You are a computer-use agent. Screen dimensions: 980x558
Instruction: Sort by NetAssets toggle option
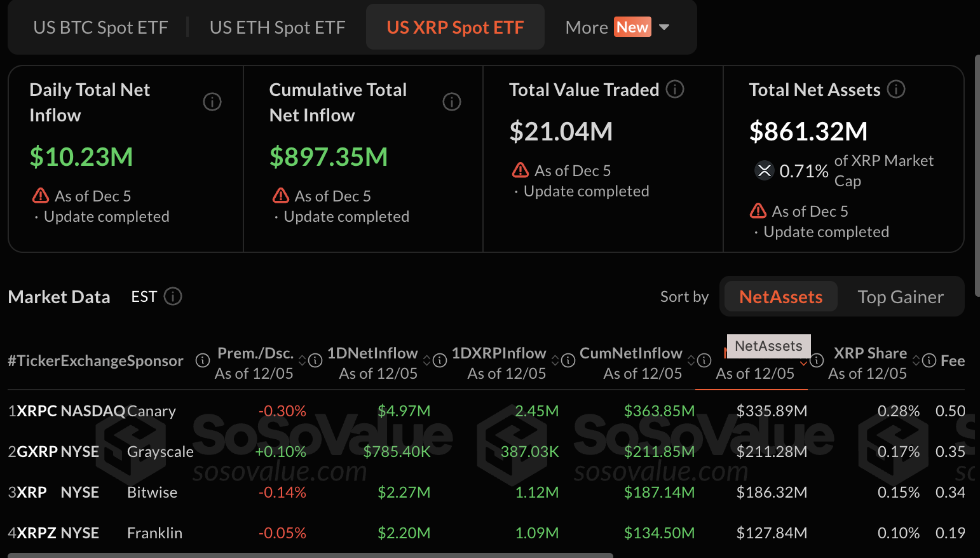click(780, 297)
